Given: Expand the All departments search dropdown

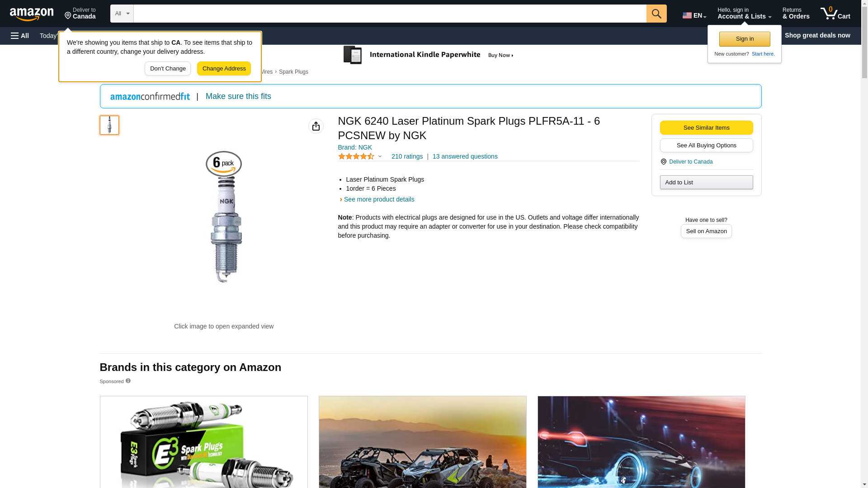Looking at the screenshot, I should click(x=122, y=14).
